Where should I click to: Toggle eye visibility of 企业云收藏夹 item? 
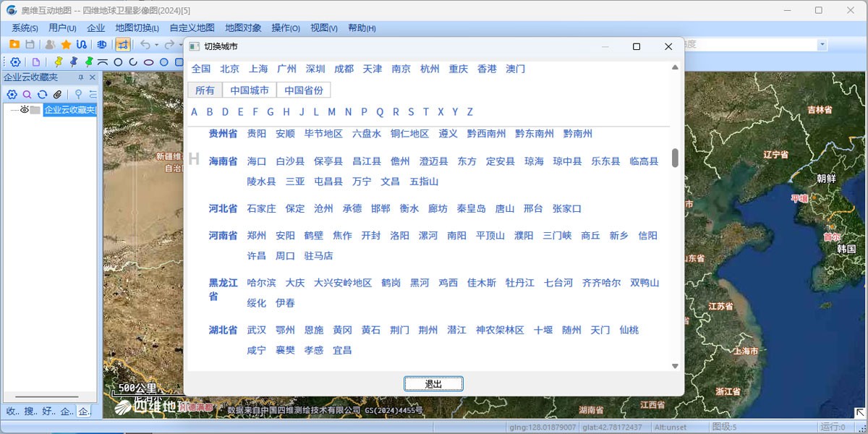[24, 110]
